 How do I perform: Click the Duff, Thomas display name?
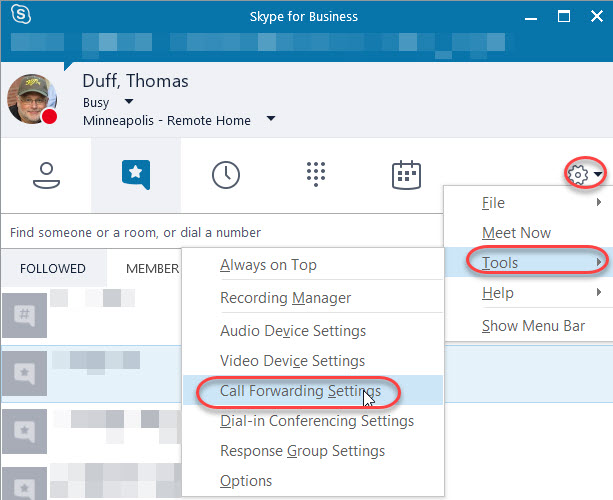135,81
